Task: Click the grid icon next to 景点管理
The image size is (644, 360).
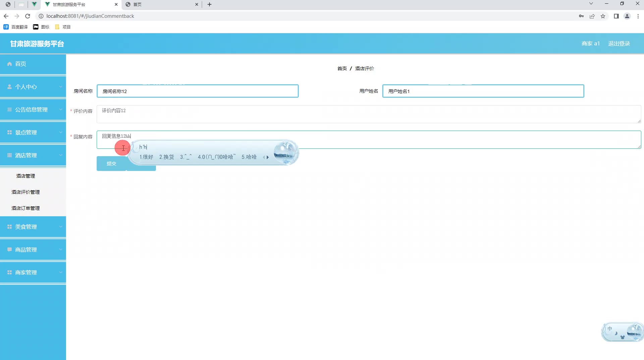Action: click(9, 132)
